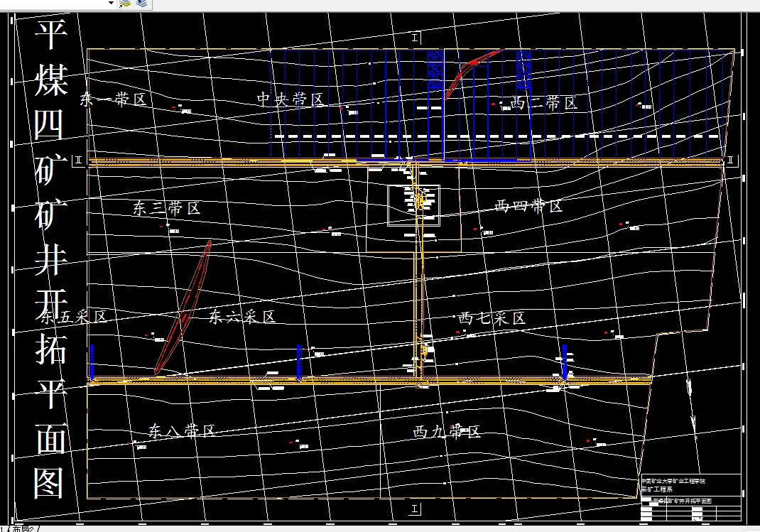Select the 西二带区 zone label

(x=544, y=103)
